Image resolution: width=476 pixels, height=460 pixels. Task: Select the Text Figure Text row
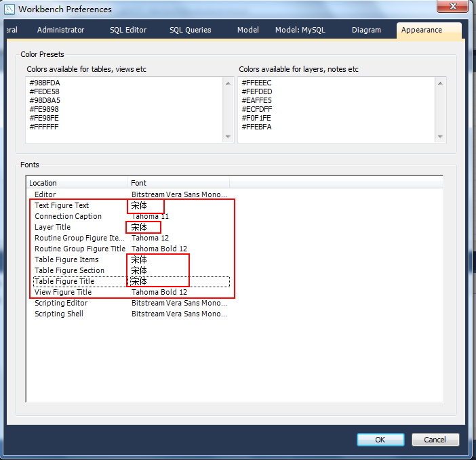131,205
